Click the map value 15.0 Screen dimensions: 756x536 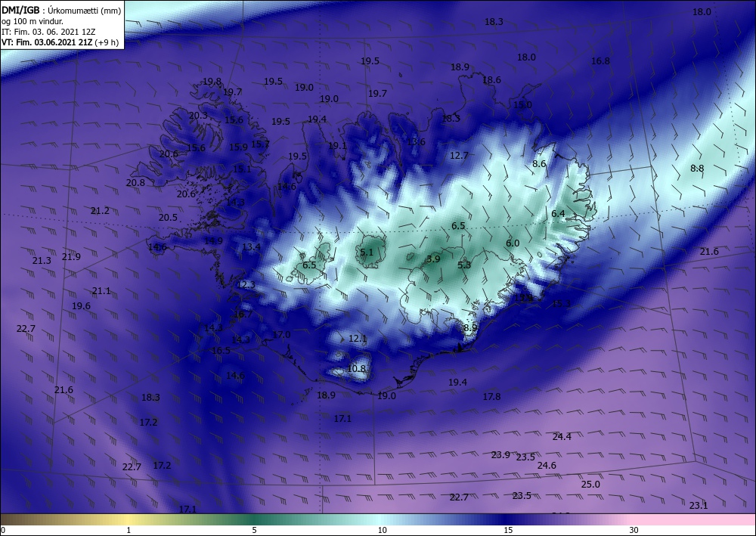pos(522,105)
